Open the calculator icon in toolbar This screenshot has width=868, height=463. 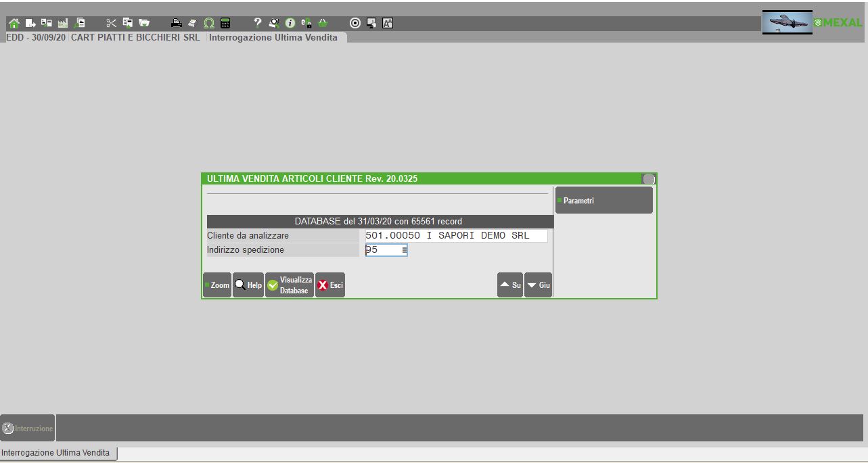click(225, 23)
